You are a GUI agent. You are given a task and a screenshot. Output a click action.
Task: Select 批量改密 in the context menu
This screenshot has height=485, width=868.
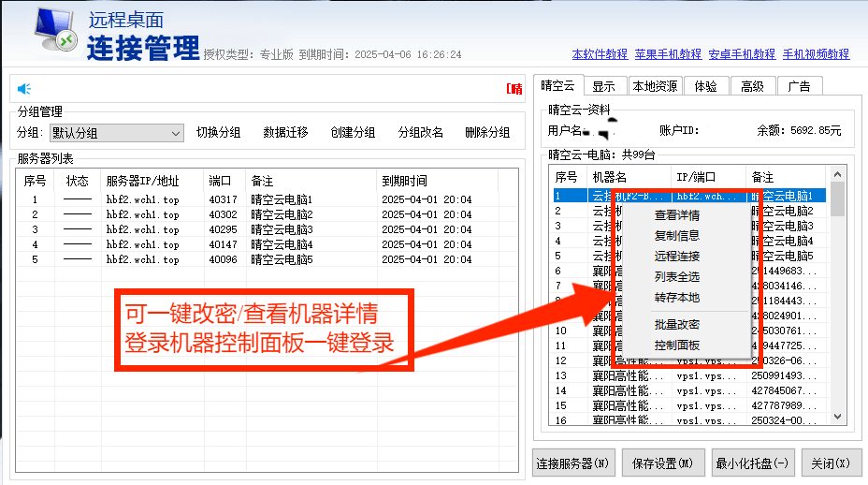(x=677, y=325)
